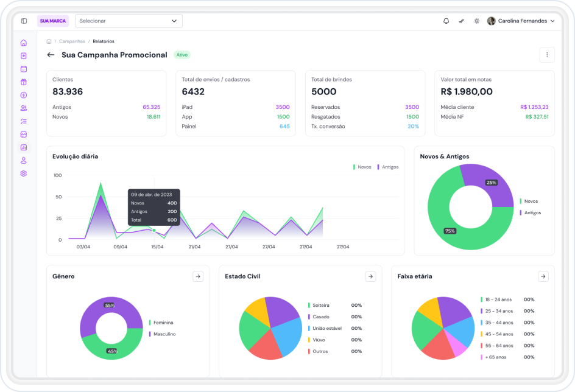Toggle the light/dark theme sun icon
Image resolution: width=575 pixels, height=392 pixels.
pyautogui.click(x=476, y=21)
